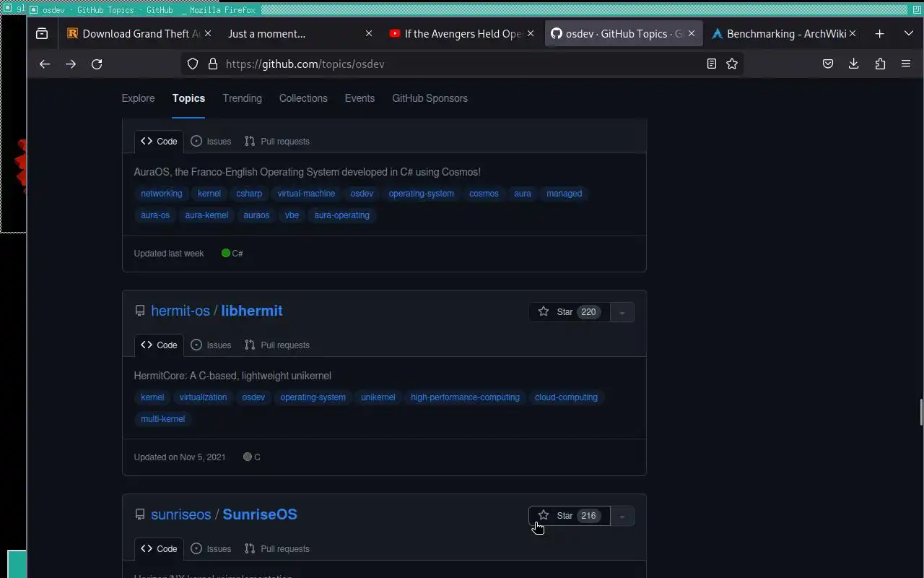Open the sunriseos owner link
This screenshot has width=924, height=578.
181,514
